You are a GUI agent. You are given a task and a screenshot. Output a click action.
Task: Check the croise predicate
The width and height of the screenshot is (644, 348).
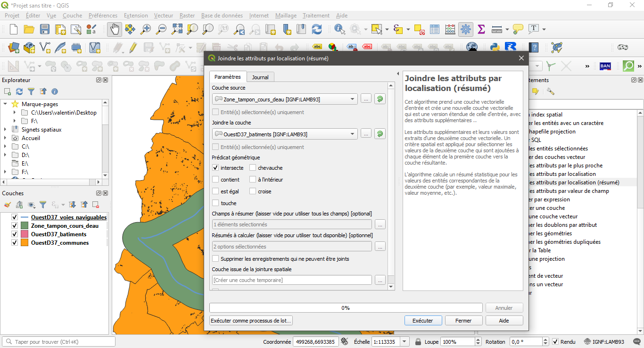tap(253, 191)
